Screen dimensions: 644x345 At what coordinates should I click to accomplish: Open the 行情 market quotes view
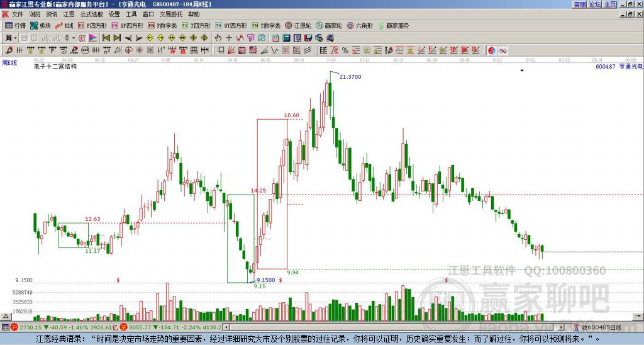16,25
